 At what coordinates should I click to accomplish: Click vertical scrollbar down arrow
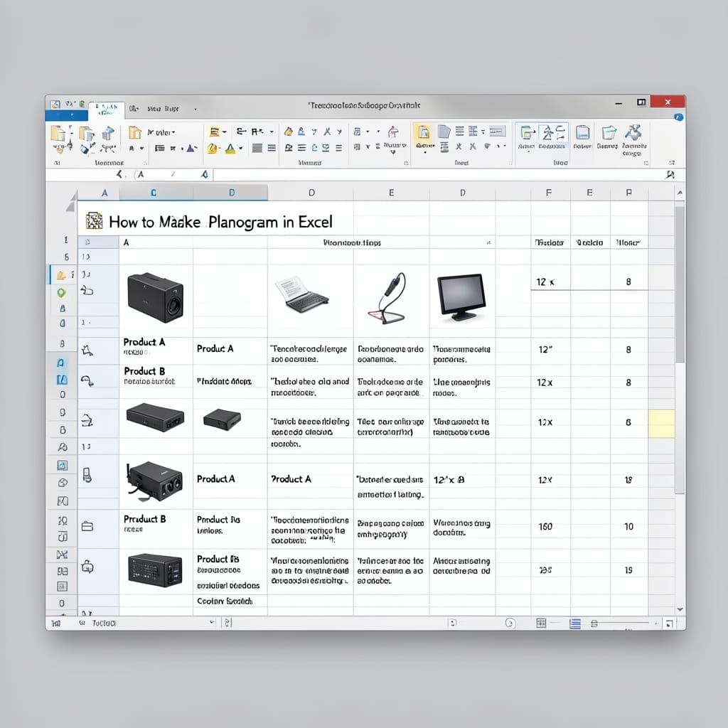point(680,609)
